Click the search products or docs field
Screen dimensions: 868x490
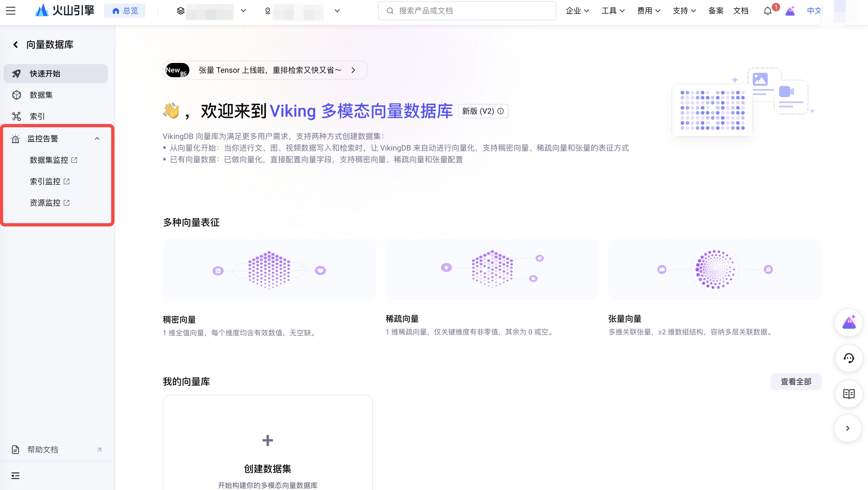(467, 11)
